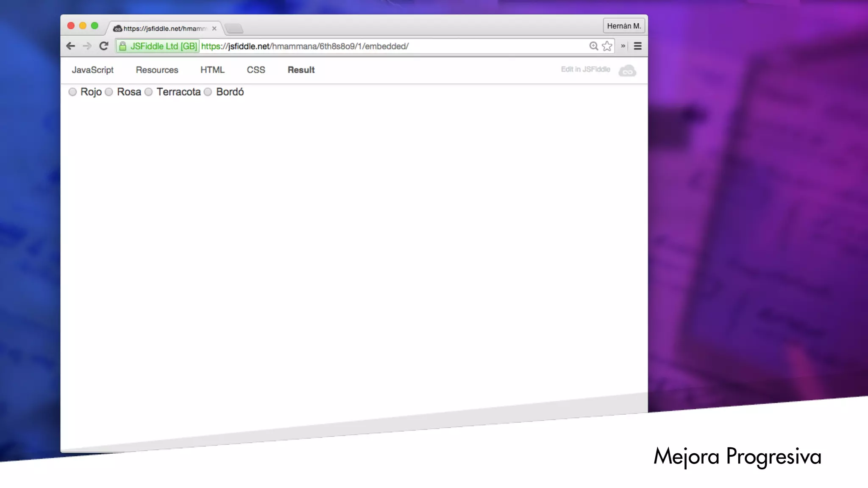The height and width of the screenshot is (488, 868).
Task: Click the browser forward arrow
Action: [87, 46]
